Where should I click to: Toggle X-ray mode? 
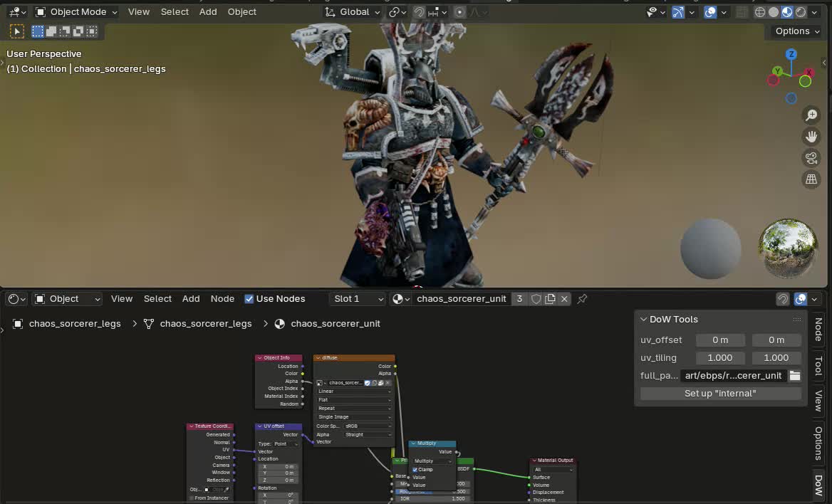pos(742,11)
